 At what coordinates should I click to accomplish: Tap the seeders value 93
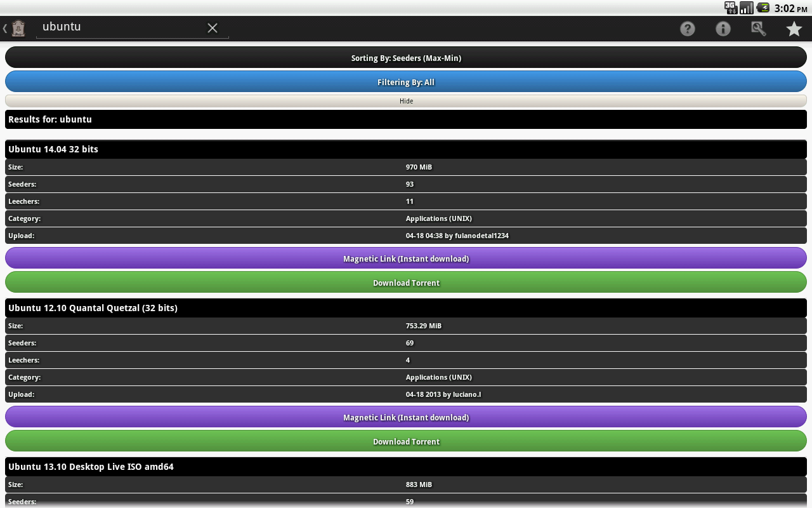click(410, 184)
